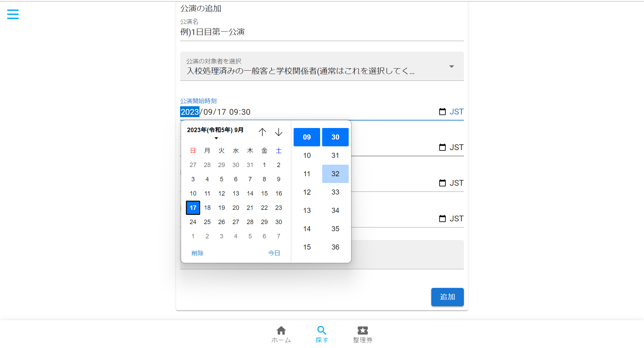Select September 15 in calendar
644x348 pixels.
tap(264, 194)
